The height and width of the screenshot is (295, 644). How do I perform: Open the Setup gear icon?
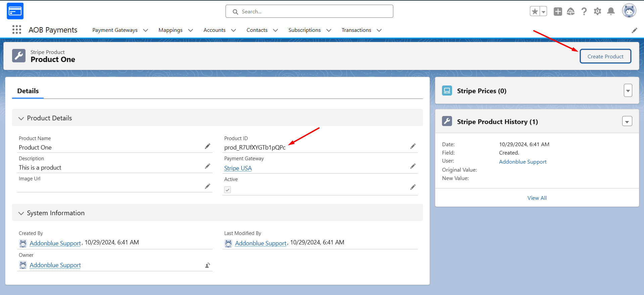click(598, 11)
